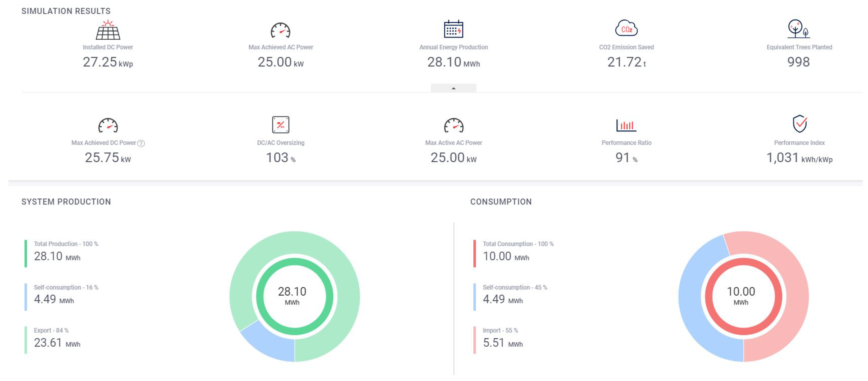The image size is (868, 381).
Task: Select the Total Consumption - 100 % legend entry
Action: click(518, 244)
